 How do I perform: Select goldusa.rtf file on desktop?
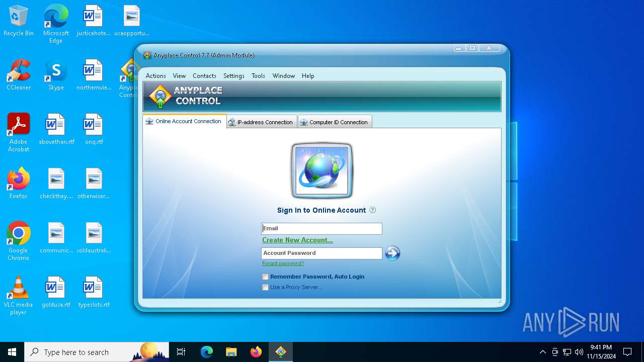coord(56,293)
